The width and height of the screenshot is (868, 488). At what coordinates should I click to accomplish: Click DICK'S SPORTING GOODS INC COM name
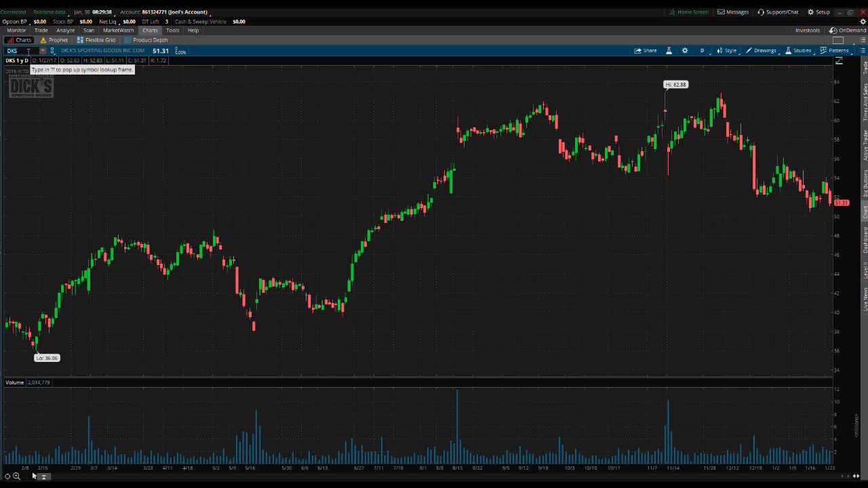102,51
